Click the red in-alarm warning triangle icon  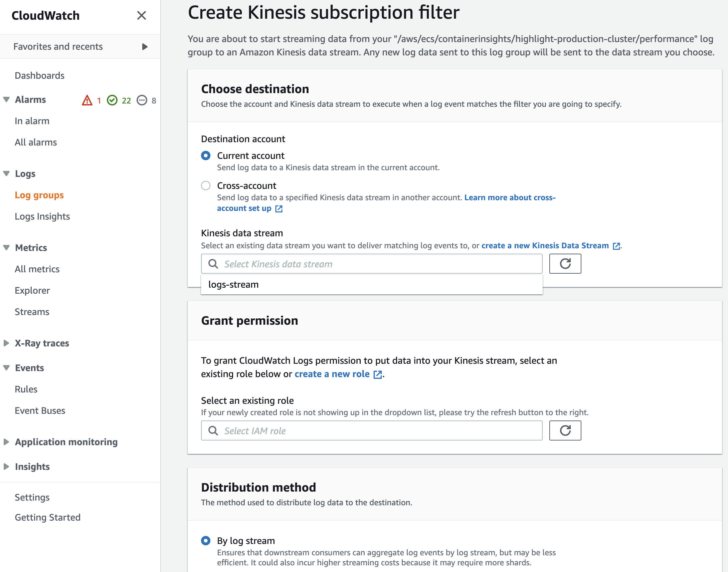coord(87,100)
